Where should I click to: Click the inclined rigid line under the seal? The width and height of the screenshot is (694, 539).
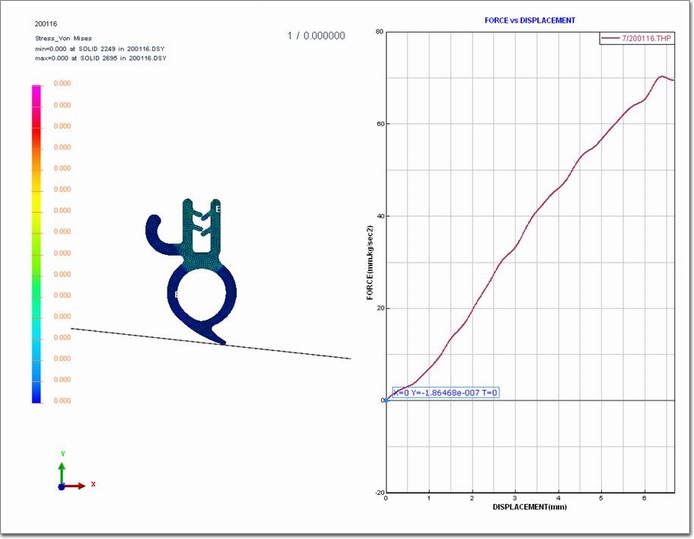(x=290, y=351)
